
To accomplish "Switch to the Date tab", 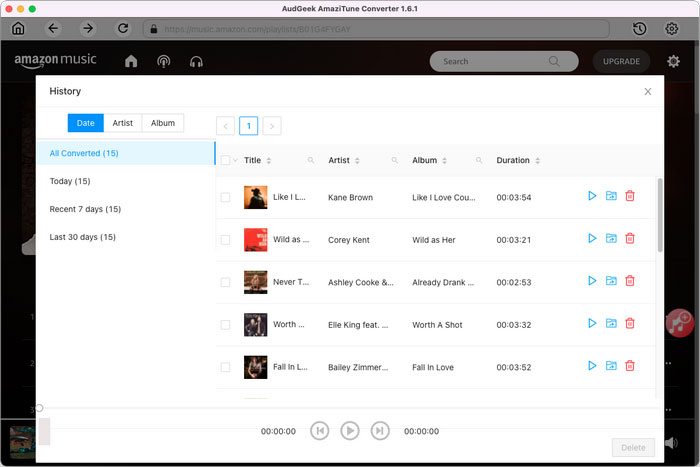I will tap(86, 123).
